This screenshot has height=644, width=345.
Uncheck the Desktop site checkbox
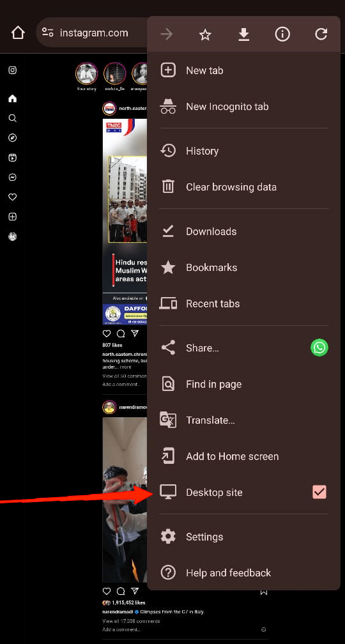[319, 492]
